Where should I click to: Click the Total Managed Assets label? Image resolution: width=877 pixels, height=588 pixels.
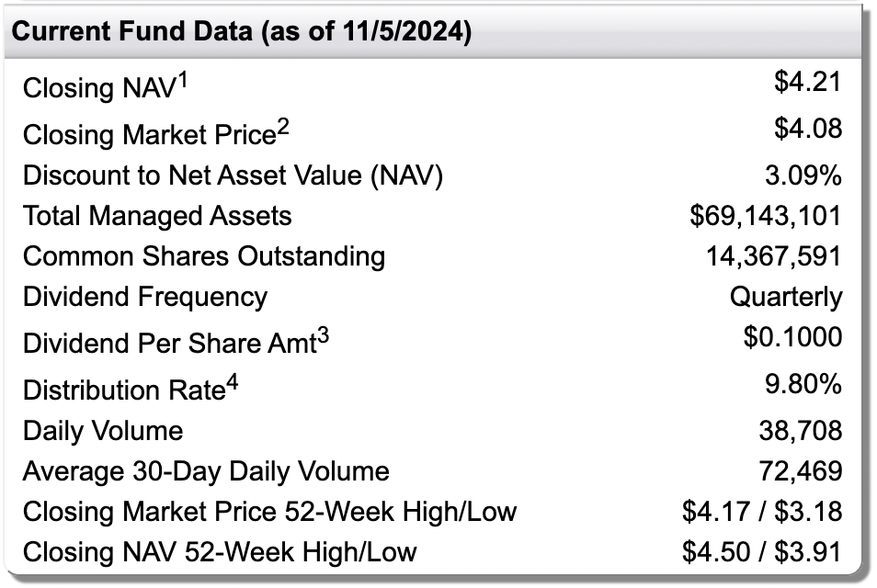pyautogui.click(x=157, y=216)
